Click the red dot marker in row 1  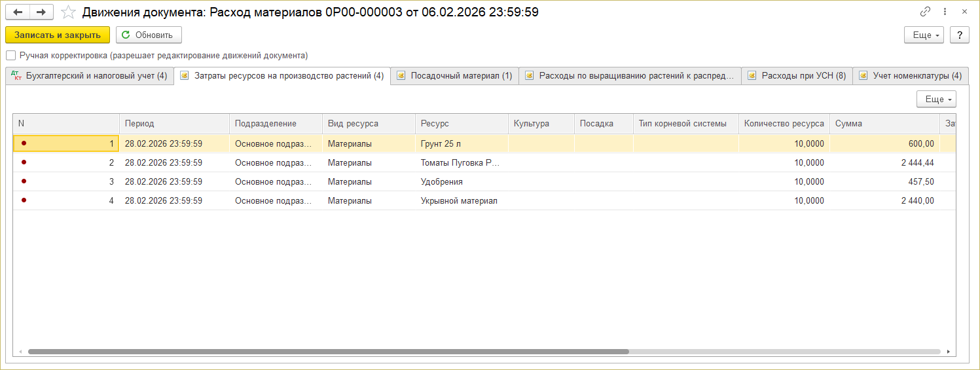click(x=24, y=143)
